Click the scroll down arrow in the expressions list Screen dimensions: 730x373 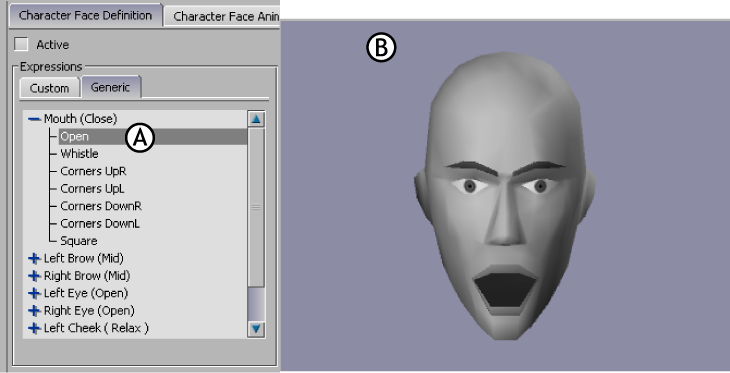click(256, 329)
